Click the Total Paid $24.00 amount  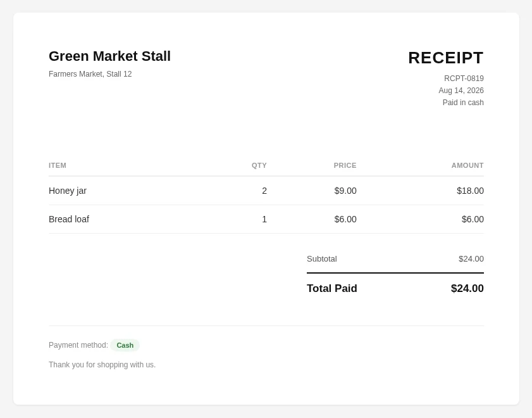pos(467,288)
